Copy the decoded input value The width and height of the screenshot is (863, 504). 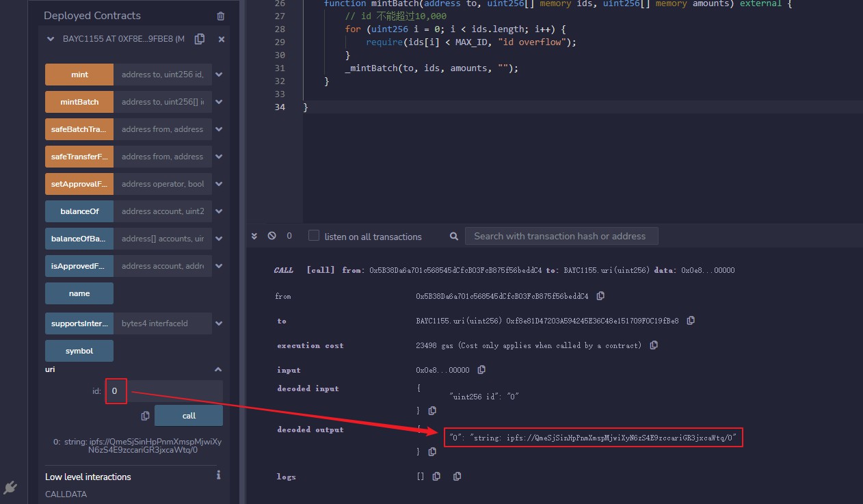click(x=432, y=411)
